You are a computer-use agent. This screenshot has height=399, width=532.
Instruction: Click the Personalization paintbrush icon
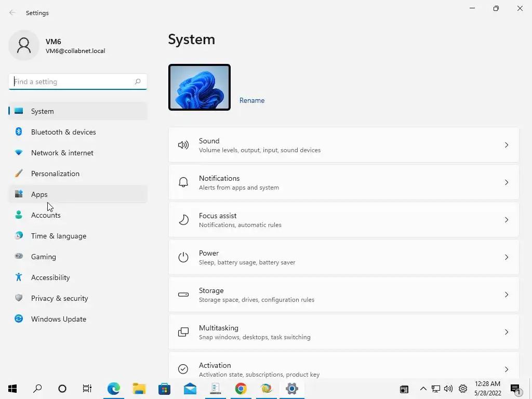pos(19,174)
